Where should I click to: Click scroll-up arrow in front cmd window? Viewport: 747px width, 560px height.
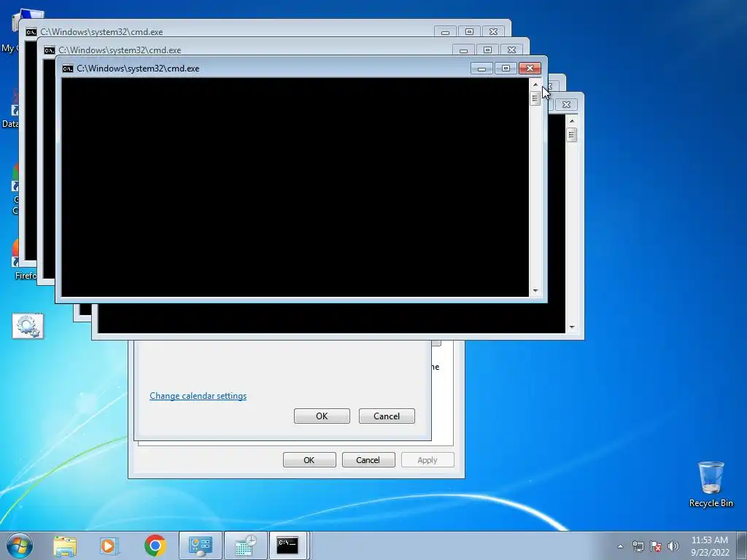535,85
